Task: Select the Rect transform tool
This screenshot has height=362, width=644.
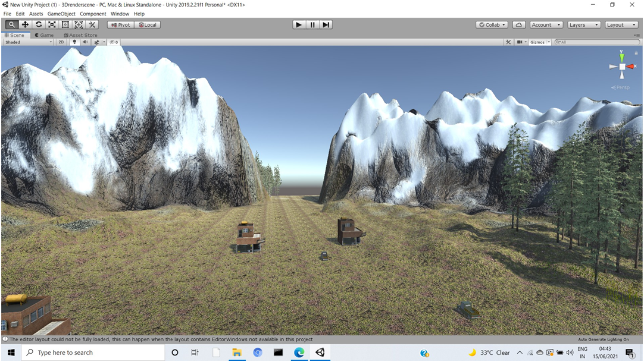Action: tap(65, 24)
